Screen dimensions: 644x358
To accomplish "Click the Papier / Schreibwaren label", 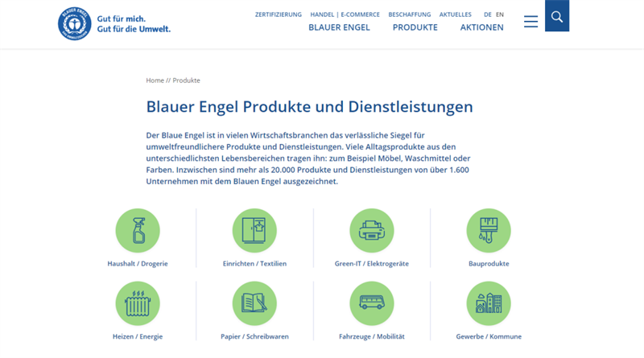I will 254,336.
